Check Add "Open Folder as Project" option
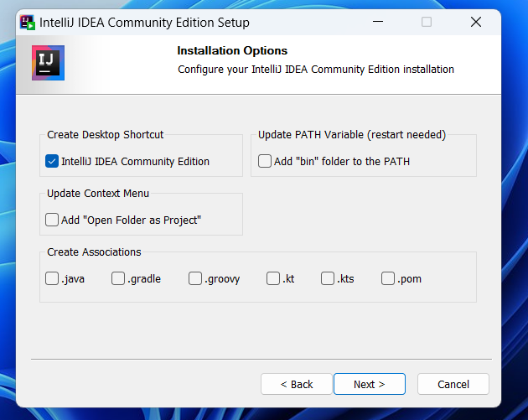 pos(52,220)
